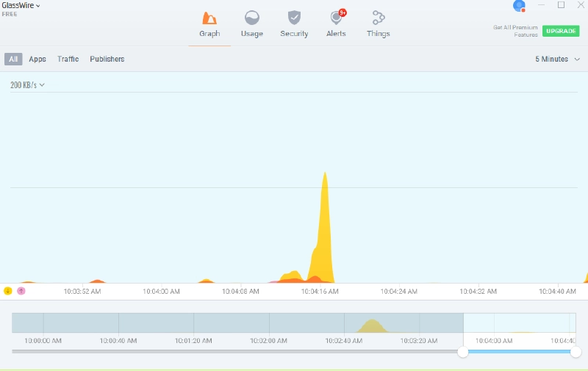Open the 200 KB/s scale dropdown
This screenshot has height=371, width=588.
(27, 85)
